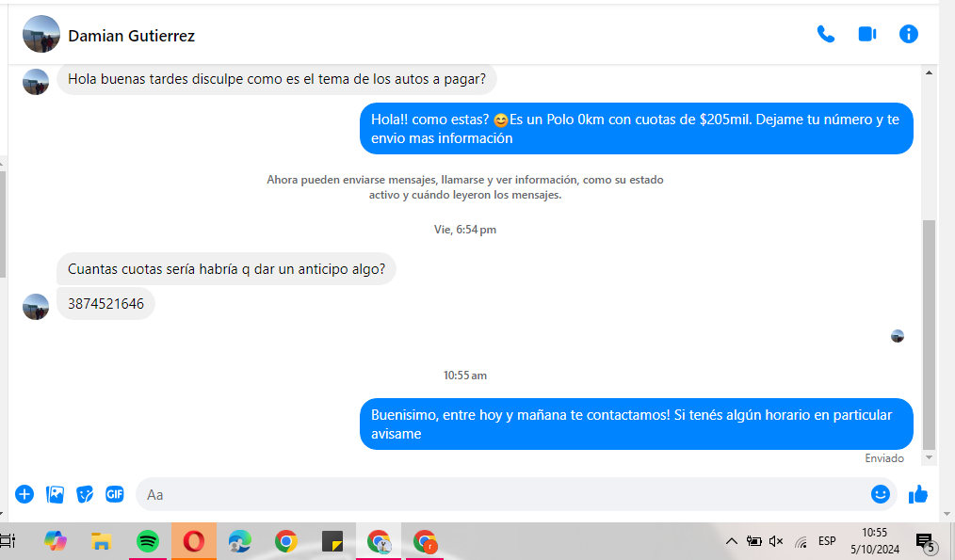Click the 'Vie, 6:54 pm' timestamp
The width and height of the screenshot is (955, 560).
[x=464, y=230]
